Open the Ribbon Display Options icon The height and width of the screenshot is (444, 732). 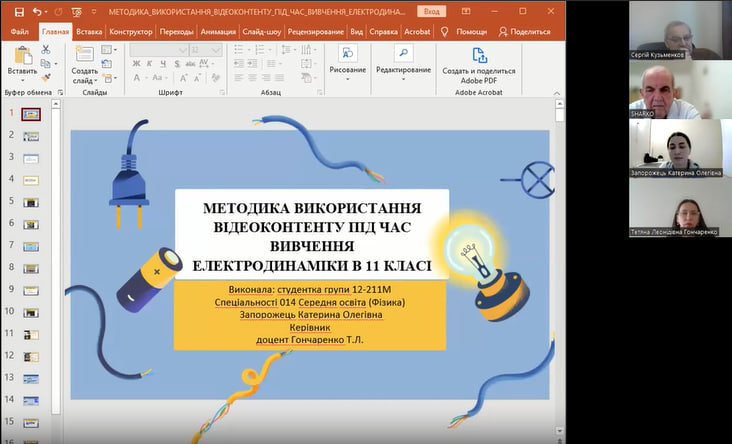pyautogui.click(x=466, y=12)
